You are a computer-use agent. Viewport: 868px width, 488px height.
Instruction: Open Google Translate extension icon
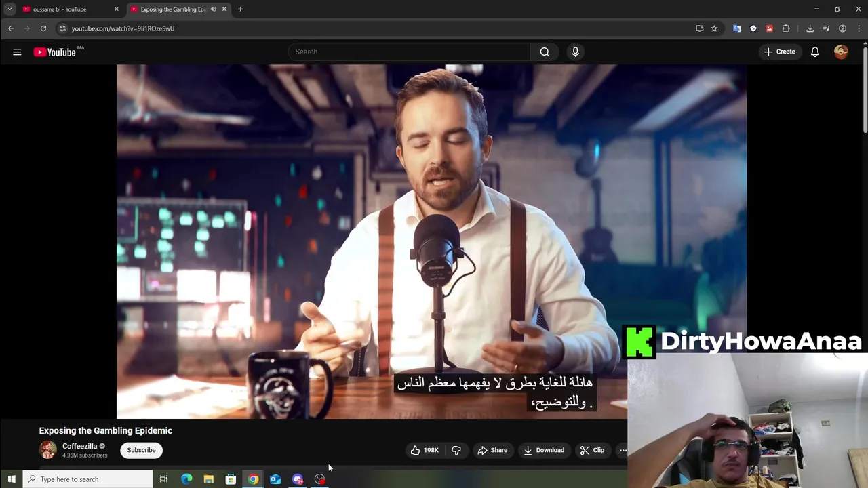tap(736, 28)
